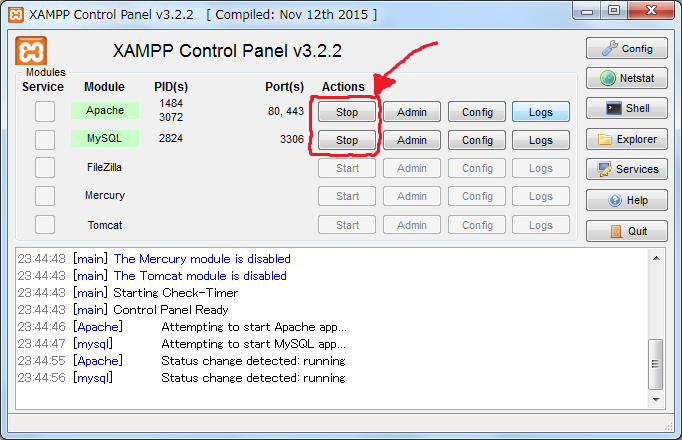Image resolution: width=682 pixels, height=440 pixels.
Task: Open the Explorer folder icon button
Action: [626, 139]
